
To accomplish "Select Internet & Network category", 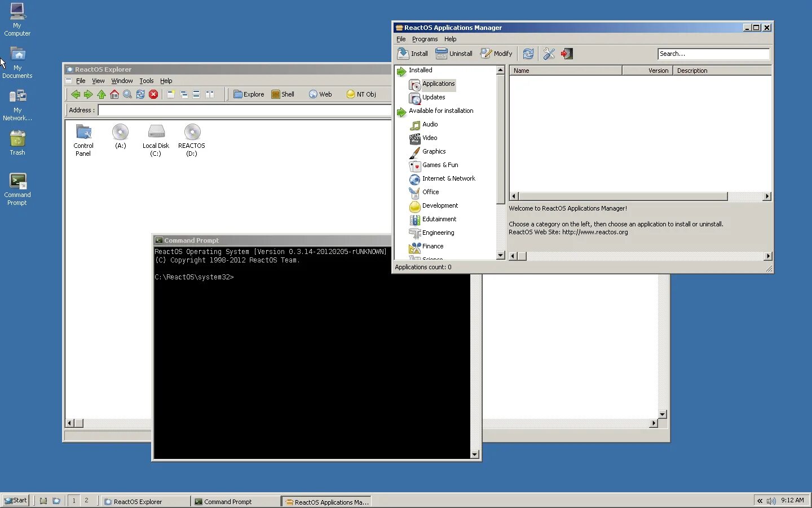I will (448, 178).
